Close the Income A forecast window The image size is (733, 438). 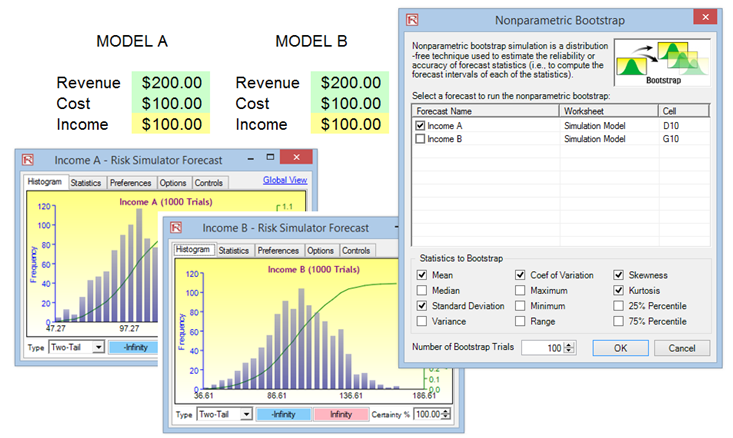point(296,157)
